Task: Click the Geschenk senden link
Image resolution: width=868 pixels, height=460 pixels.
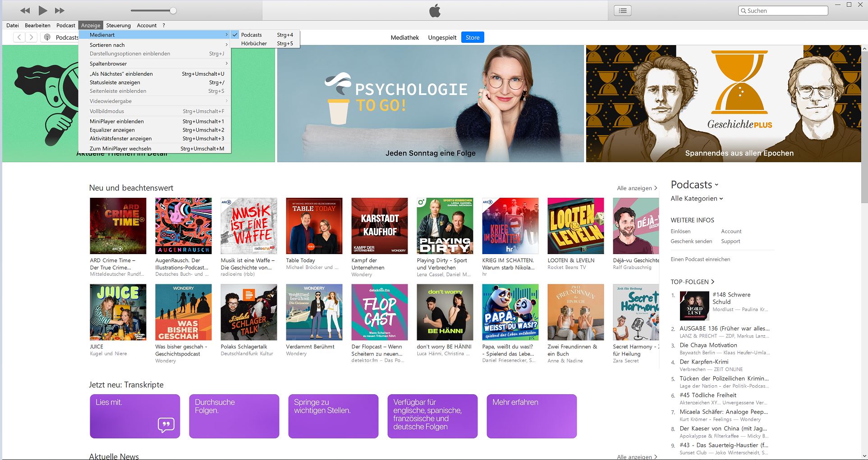Action: click(x=691, y=241)
